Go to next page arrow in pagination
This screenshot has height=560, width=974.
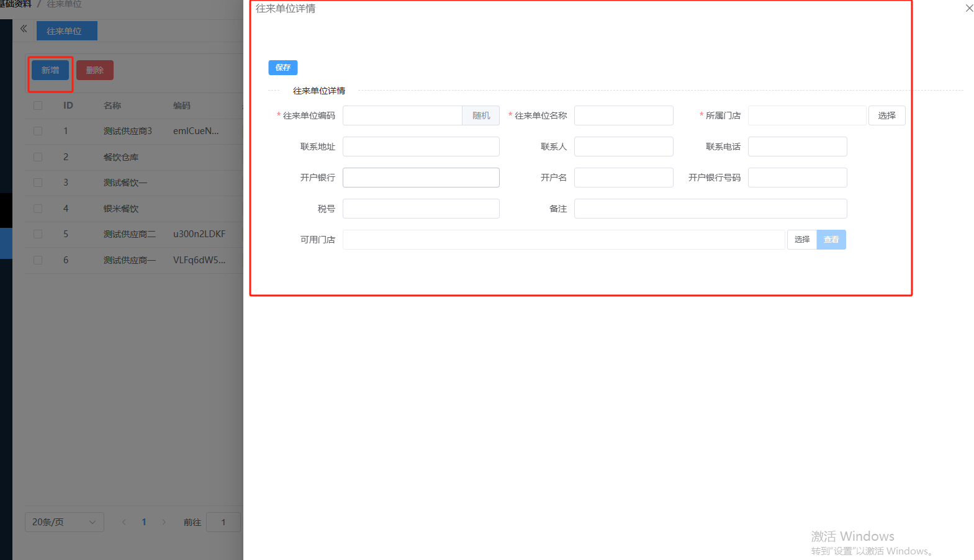point(164,522)
